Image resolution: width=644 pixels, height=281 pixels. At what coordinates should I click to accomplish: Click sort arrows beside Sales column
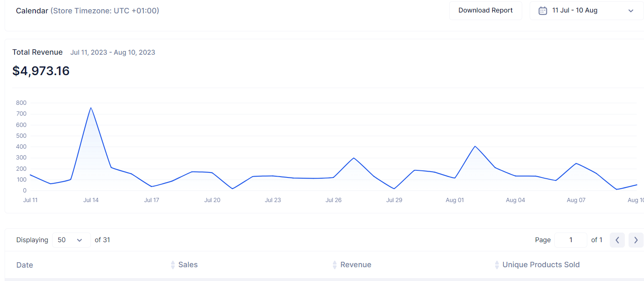point(173,265)
